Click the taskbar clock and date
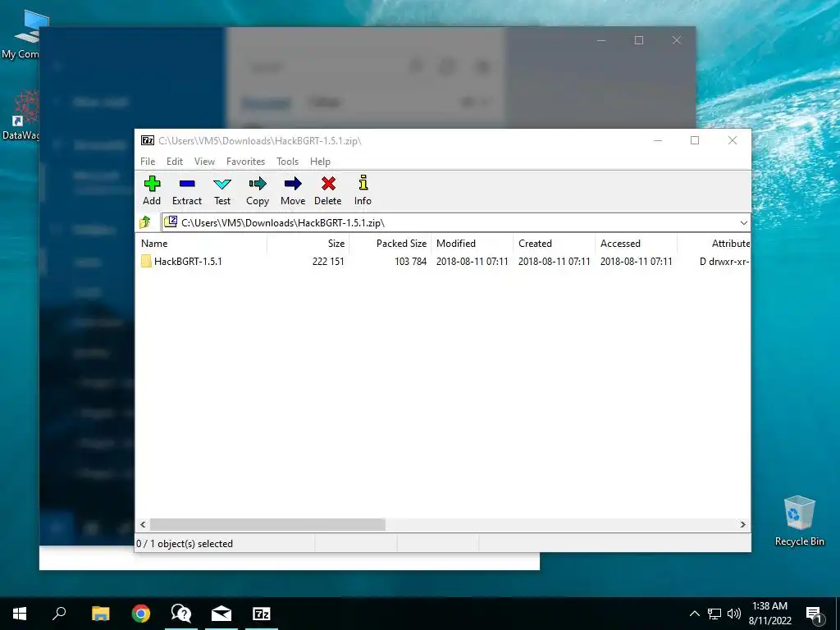The width and height of the screenshot is (840, 630). pyautogui.click(x=769, y=614)
